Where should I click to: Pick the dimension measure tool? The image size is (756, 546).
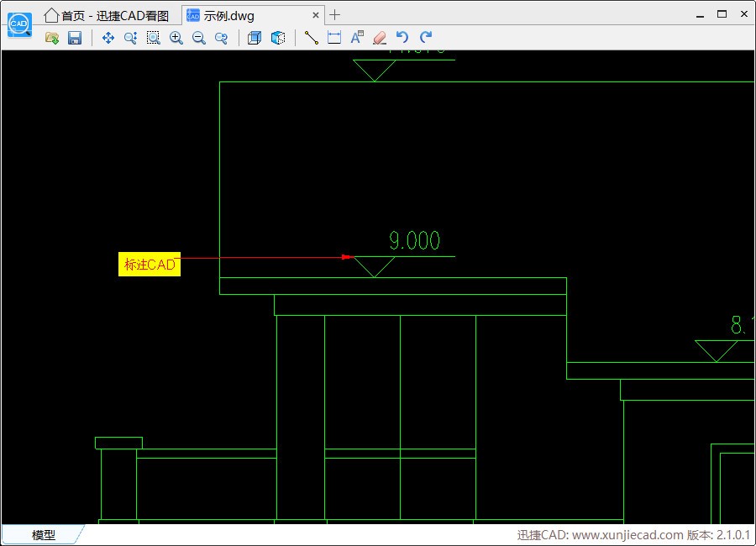point(334,38)
